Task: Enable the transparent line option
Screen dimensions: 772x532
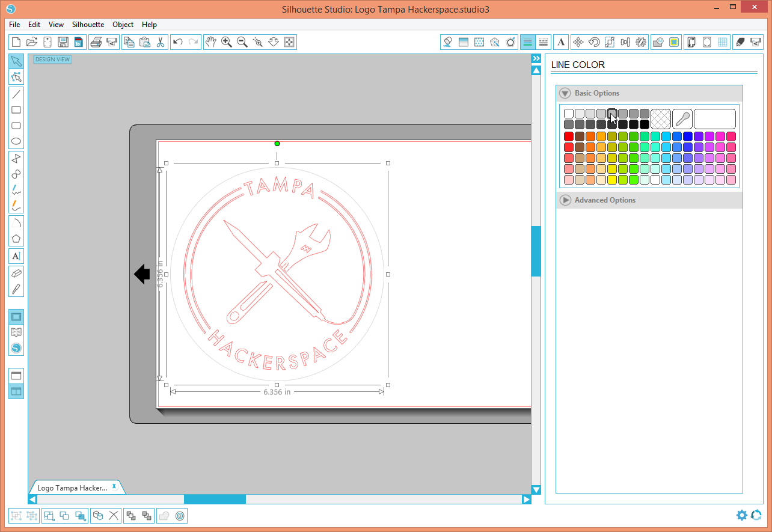Action: (x=660, y=118)
